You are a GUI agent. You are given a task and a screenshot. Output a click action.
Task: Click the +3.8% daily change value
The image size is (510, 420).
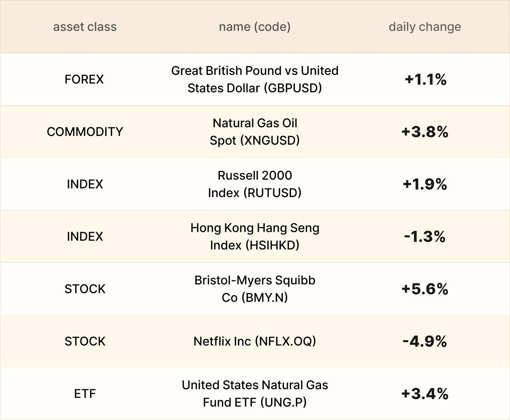[425, 132]
